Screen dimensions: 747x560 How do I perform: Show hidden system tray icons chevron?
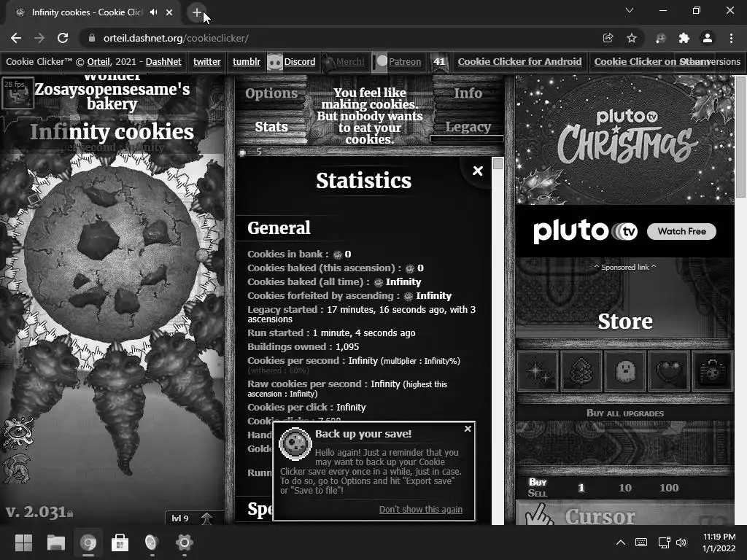(x=621, y=542)
